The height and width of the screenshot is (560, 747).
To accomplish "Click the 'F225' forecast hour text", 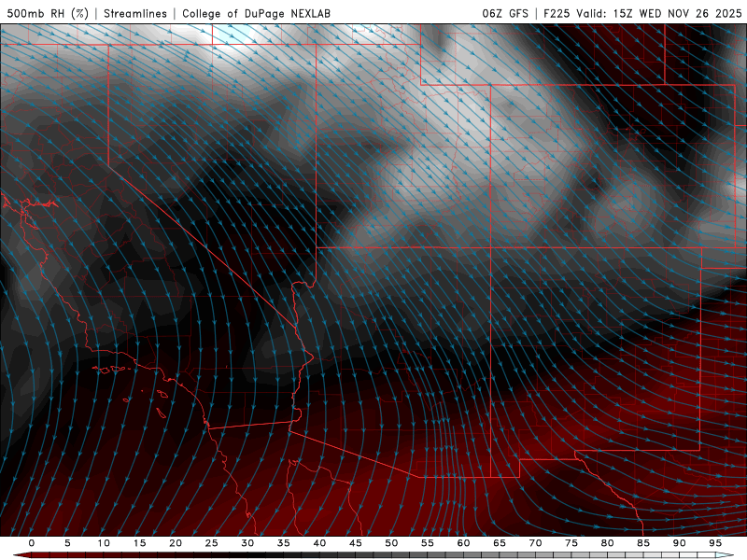I will click(x=557, y=13).
